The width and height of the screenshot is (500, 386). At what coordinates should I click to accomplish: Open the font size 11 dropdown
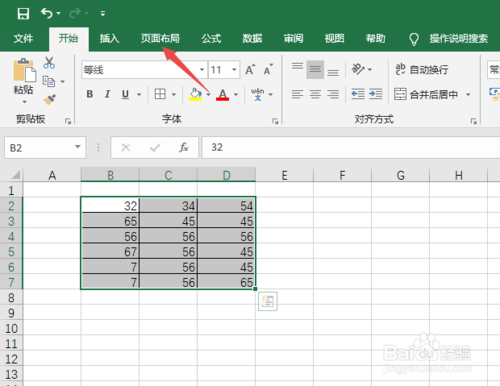[234, 70]
